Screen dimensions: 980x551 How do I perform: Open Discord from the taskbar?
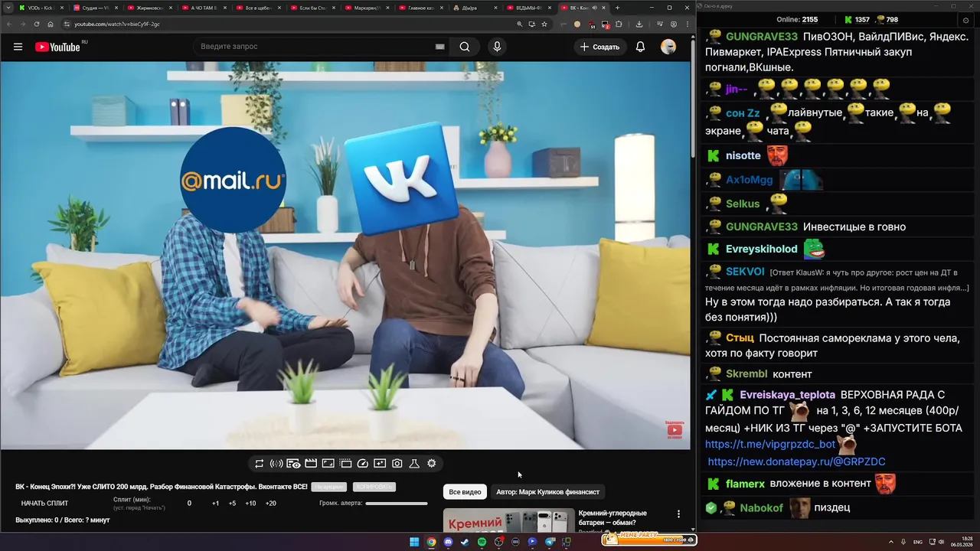(x=448, y=542)
